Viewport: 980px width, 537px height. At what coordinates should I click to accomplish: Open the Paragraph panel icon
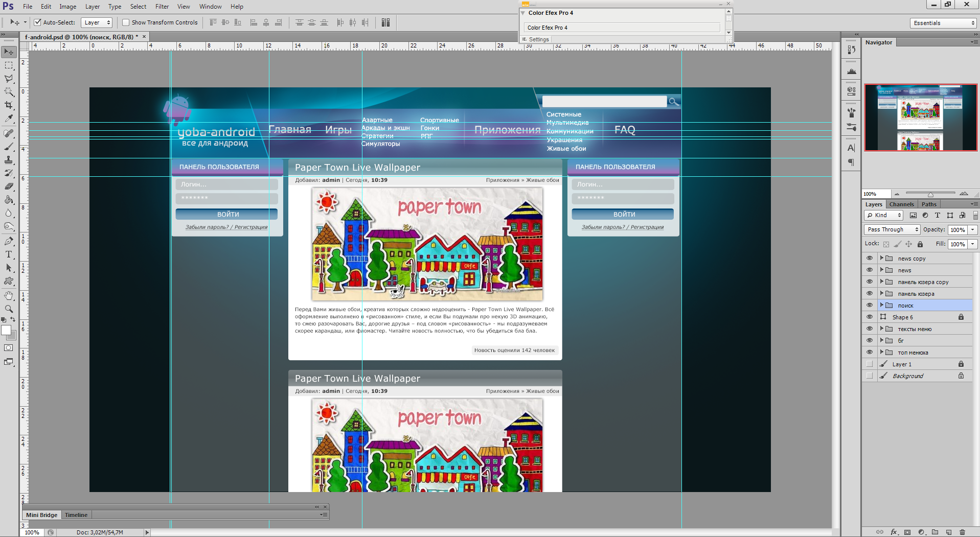click(x=851, y=162)
